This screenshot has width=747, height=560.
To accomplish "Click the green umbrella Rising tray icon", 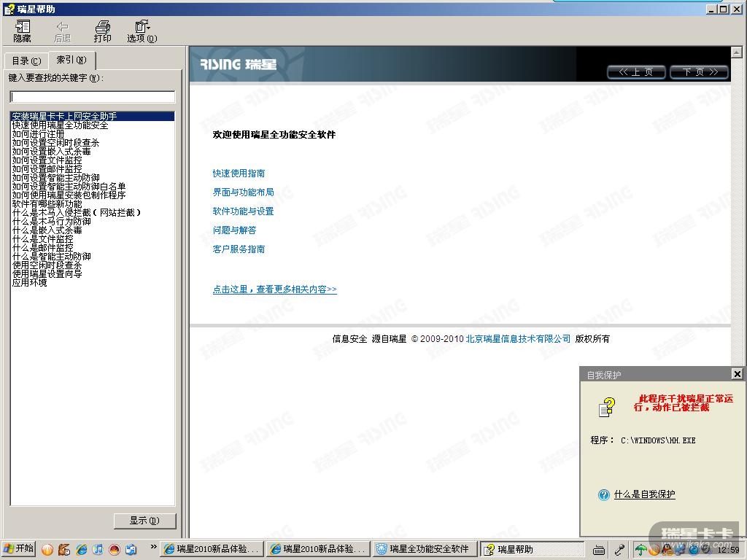I will (641, 550).
